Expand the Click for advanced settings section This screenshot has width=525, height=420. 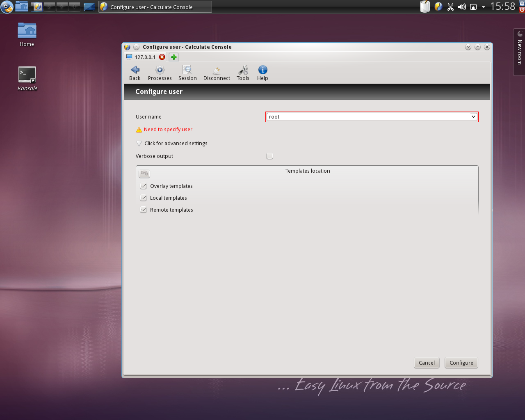pos(171,144)
